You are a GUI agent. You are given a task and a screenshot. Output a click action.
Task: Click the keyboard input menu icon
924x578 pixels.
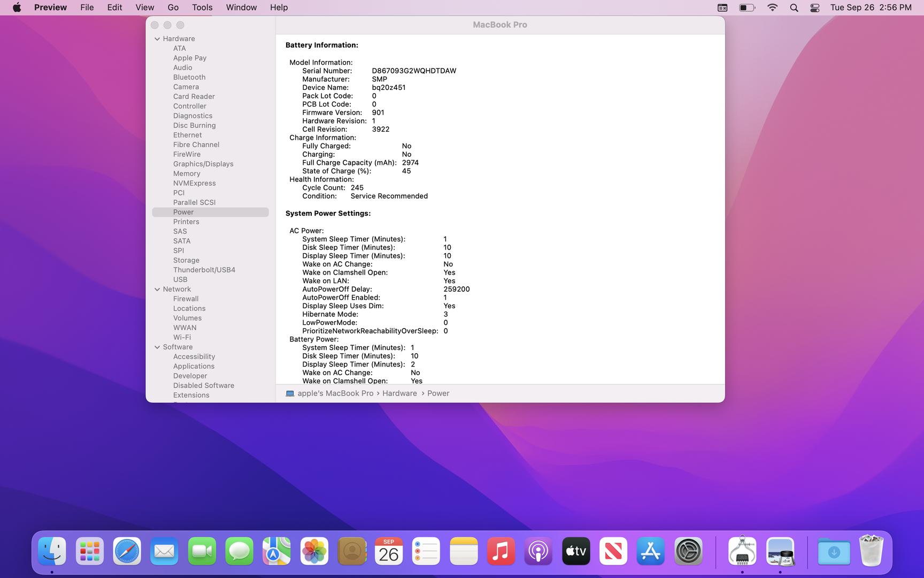[x=722, y=7]
